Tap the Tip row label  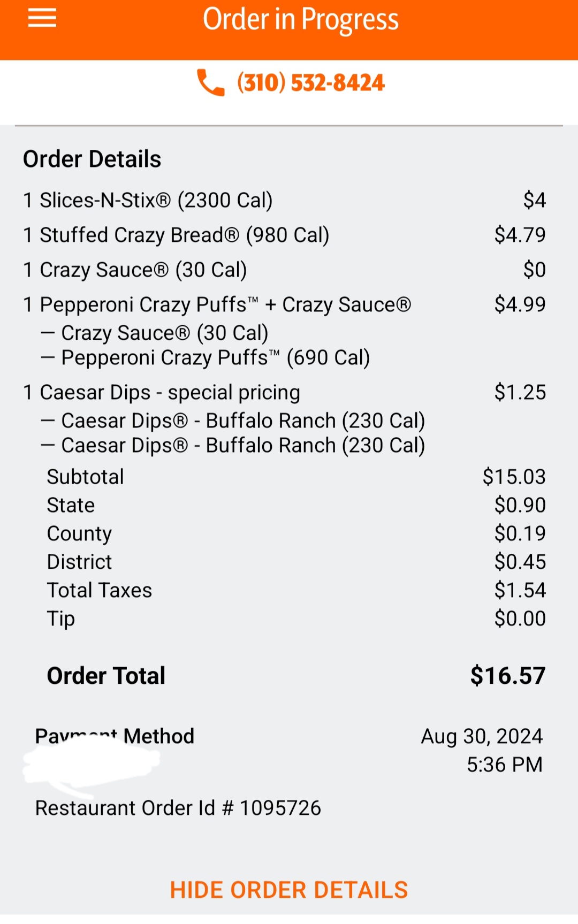(61, 618)
